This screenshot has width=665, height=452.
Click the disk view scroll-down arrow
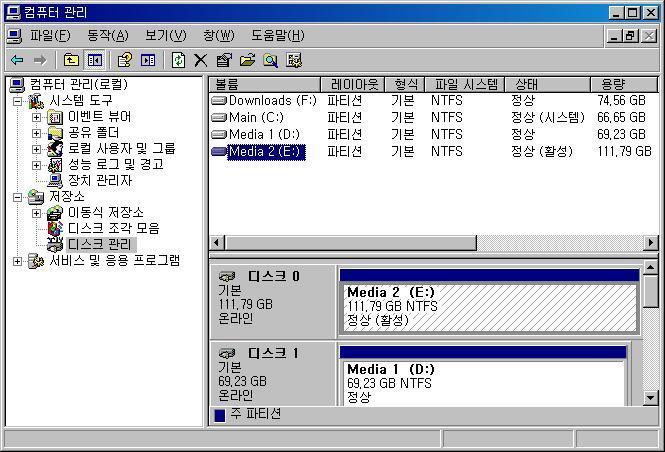(x=651, y=398)
